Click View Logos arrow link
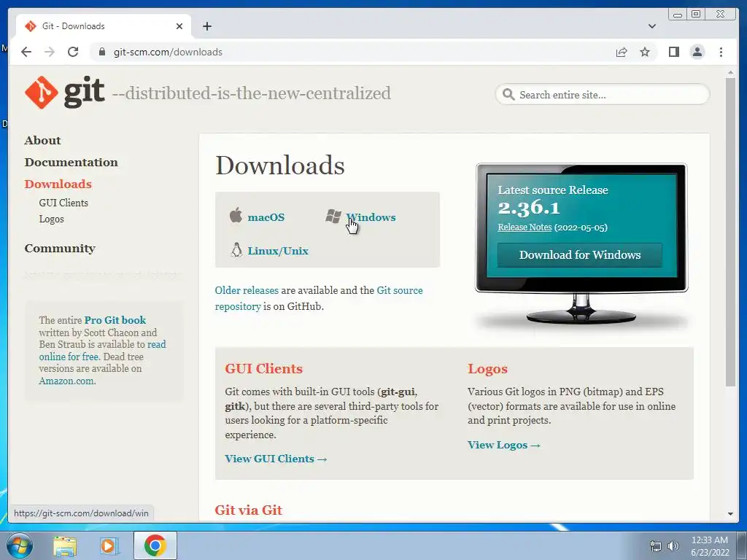Screen dimensions: 747x560 (504, 445)
